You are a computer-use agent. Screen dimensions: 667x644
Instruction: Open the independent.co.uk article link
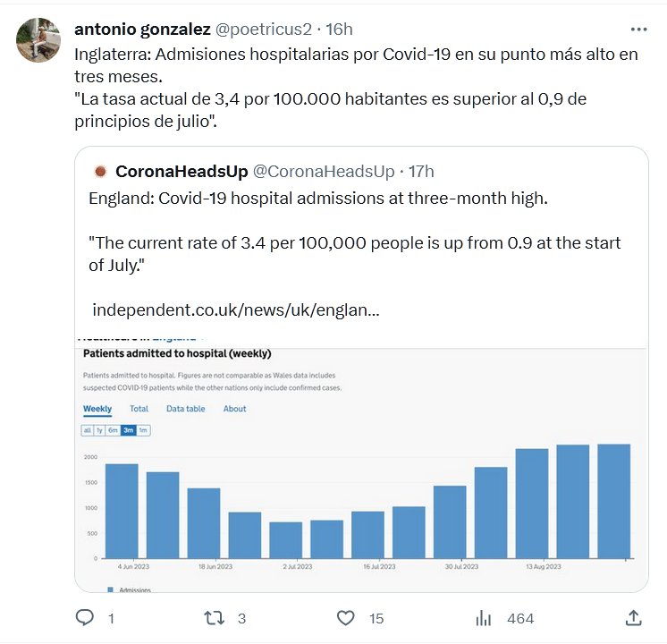235,310
